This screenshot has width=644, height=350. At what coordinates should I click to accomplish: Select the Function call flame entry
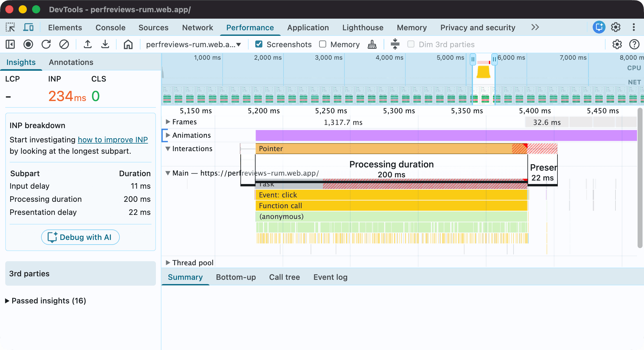click(392, 206)
